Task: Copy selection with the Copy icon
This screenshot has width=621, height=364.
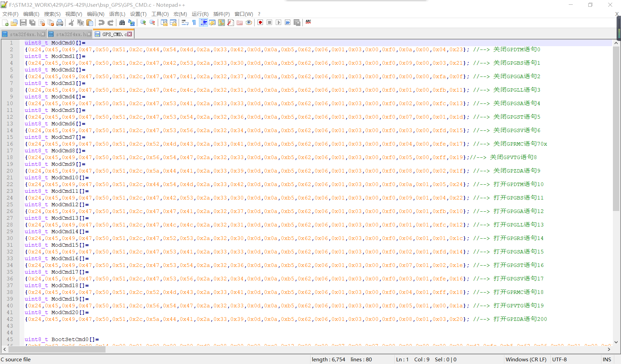Action: [x=81, y=23]
